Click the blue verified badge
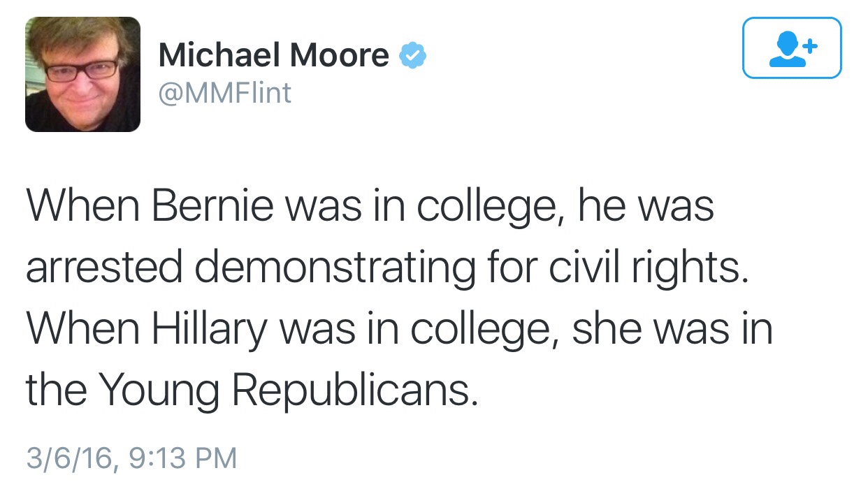The height and width of the screenshot is (489, 868). 412,55
